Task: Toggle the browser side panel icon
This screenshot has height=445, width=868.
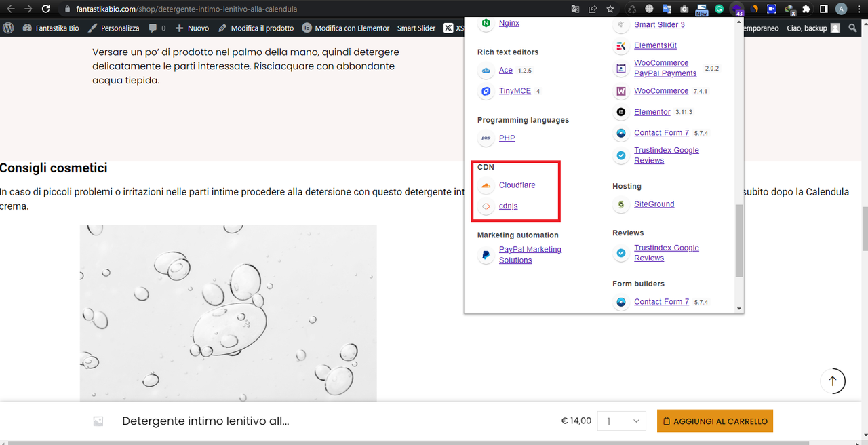Action: pos(823,9)
